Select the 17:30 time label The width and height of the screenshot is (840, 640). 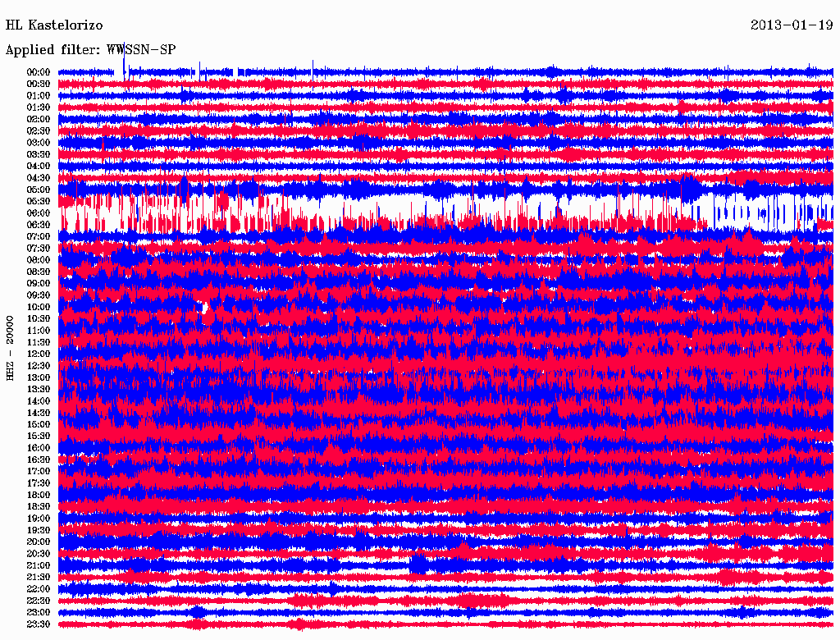(39, 483)
